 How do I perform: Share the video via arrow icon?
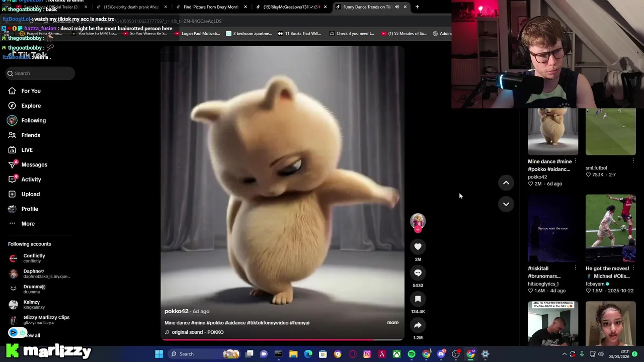click(x=418, y=325)
